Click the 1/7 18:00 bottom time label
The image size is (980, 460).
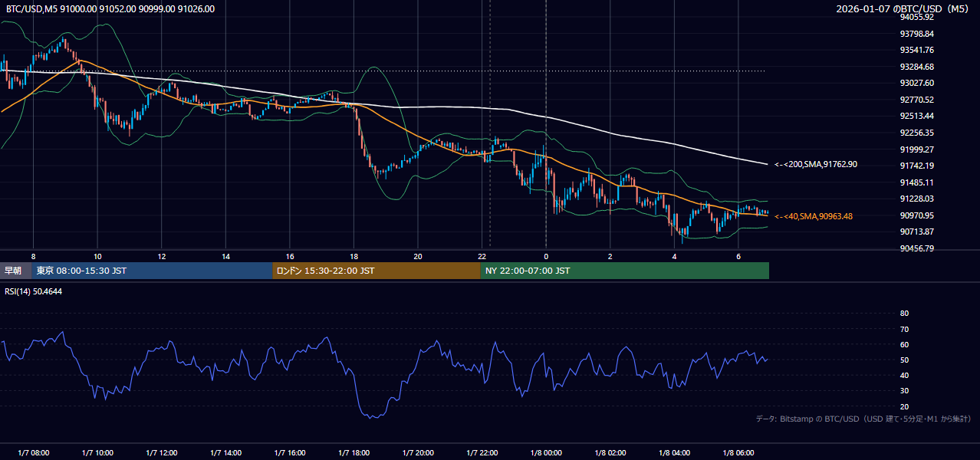point(354,453)
